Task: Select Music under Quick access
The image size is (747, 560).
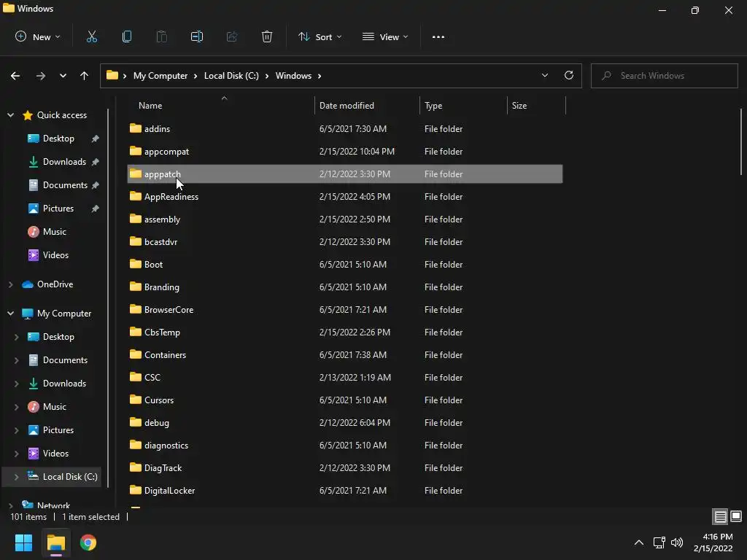Action: (x=54, y=232)
